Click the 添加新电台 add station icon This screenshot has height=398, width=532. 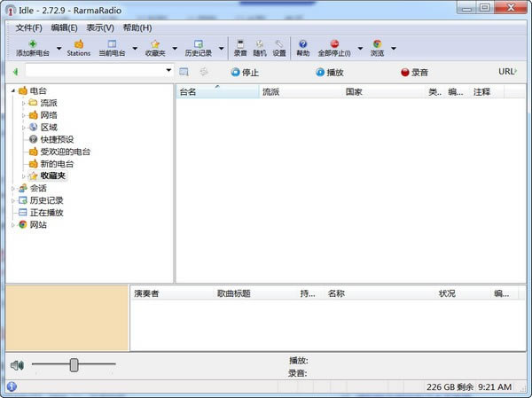tap(33, 44)
